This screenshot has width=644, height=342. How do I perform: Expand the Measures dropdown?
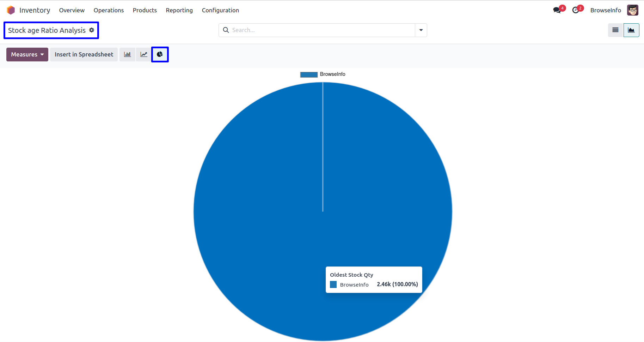27,54
